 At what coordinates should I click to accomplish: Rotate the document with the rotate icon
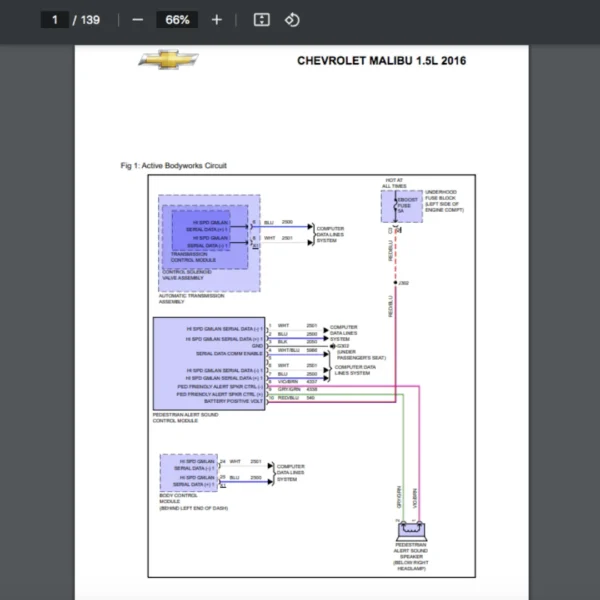coord(291,19)
